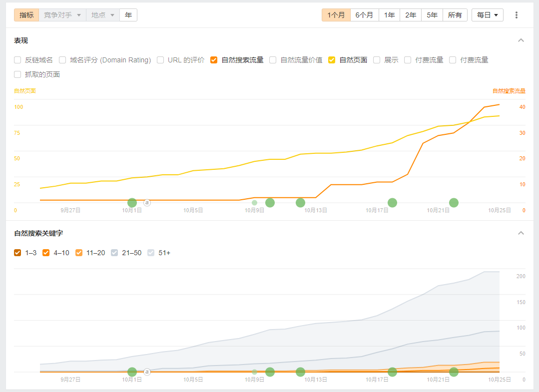This screenshot has height=392, width=539.
Task: Open the 每日 interval dropdown
Action: [487, 15]
